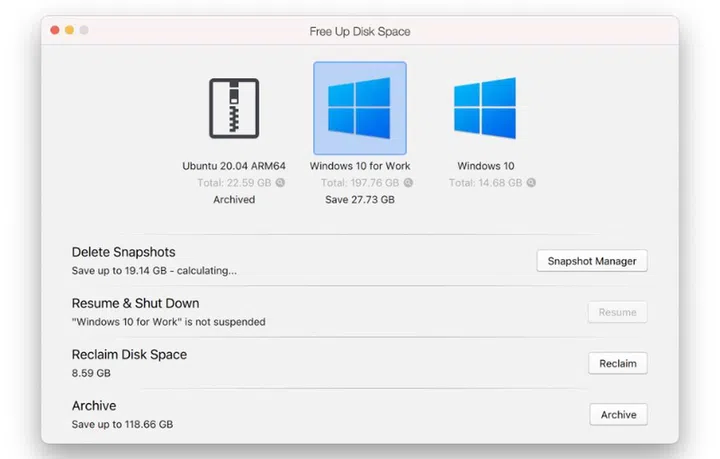Click the "Reclaim Disk Space" heading

tap(129, 354)
